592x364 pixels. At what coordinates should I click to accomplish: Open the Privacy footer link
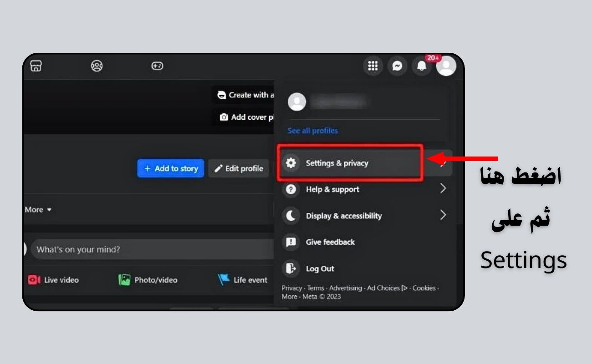291,288
